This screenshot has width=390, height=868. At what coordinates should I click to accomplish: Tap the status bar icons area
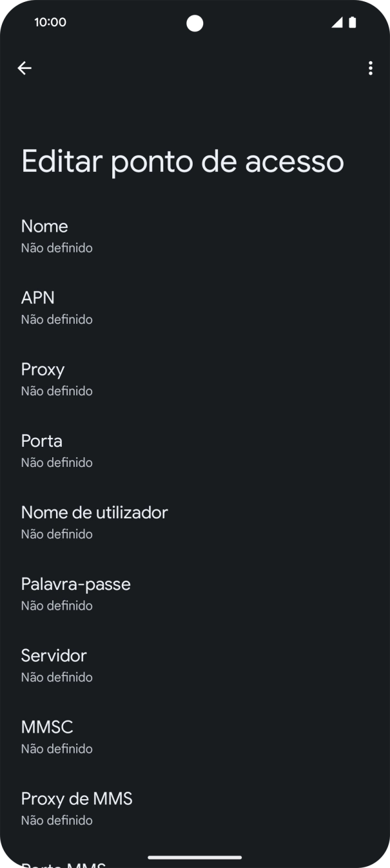(x=345, y=21)
